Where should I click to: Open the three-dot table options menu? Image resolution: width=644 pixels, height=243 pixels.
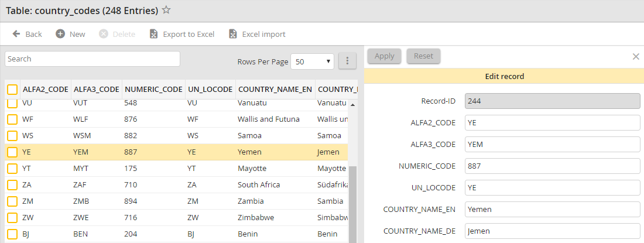click(x=347, y=61)
